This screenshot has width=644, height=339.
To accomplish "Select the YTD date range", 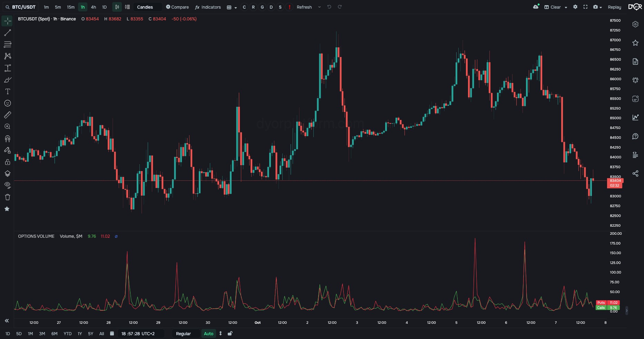I will tap(67, 333).
